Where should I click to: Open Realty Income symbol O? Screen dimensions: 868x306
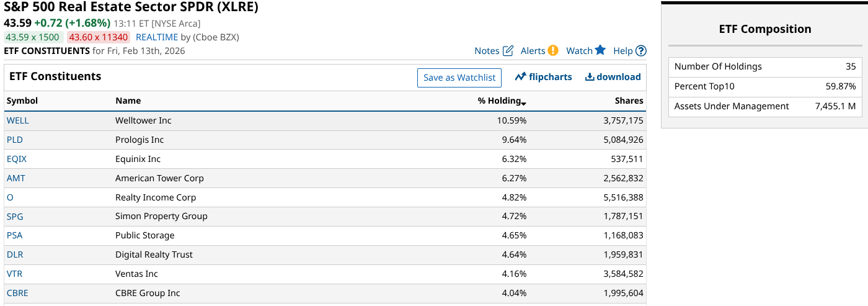[10, 197]
